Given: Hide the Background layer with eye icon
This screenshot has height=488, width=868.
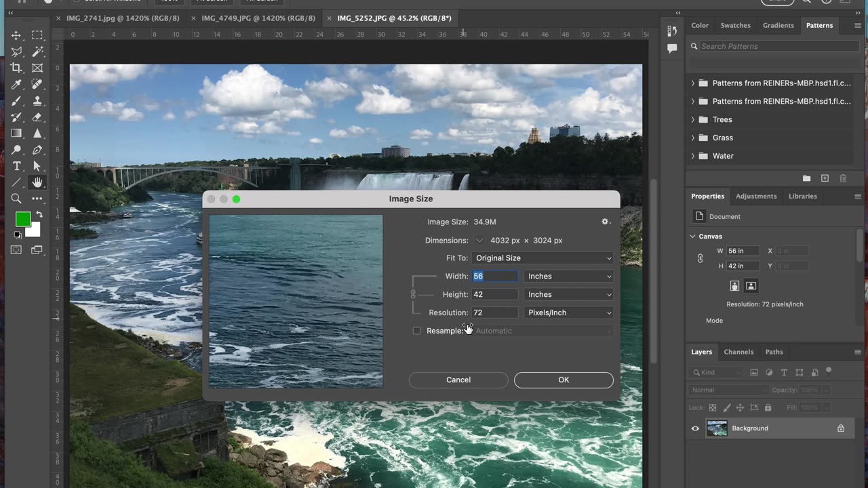Looking at the screenshot, I should tap(695, 428).
